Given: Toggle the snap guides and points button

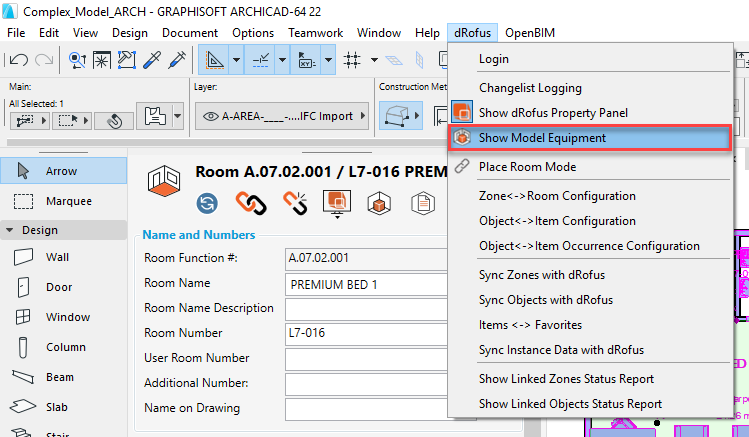Looking at the screenshot, I should (260, 60).
